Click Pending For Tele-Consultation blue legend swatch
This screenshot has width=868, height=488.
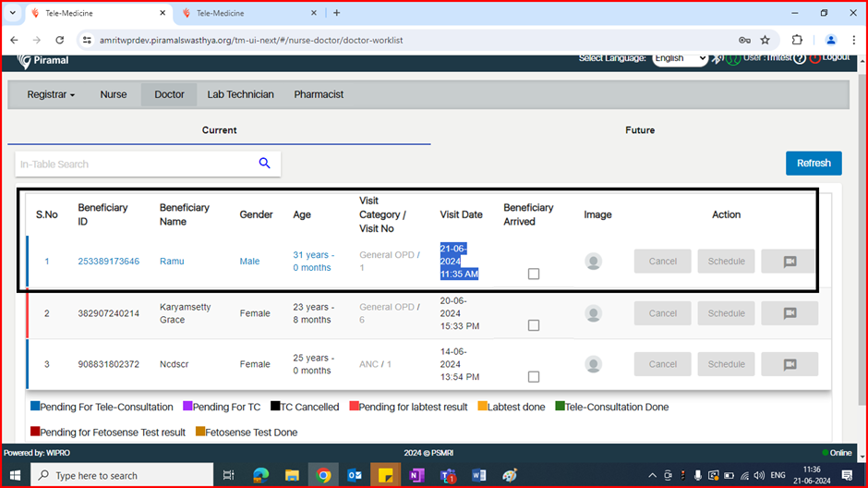35,406
